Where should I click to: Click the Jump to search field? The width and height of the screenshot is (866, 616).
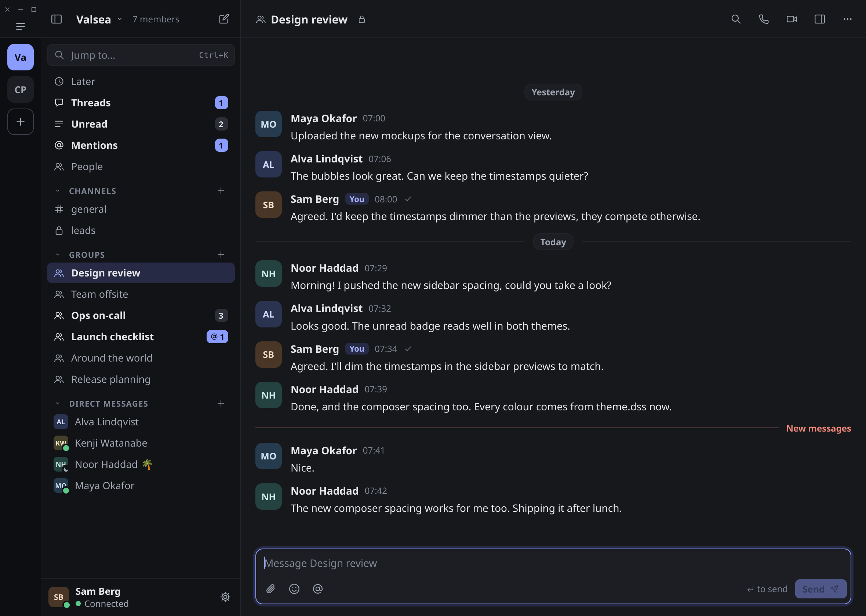[141, 55]
